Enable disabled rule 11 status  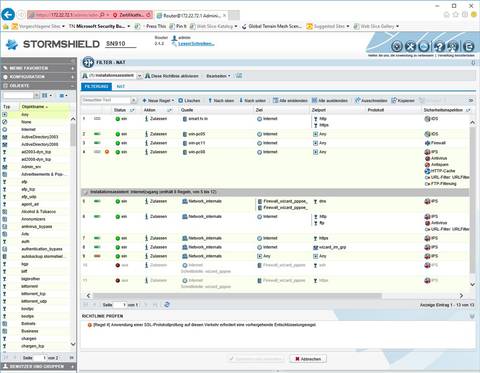pyautogui.click(x=118, y=281)
